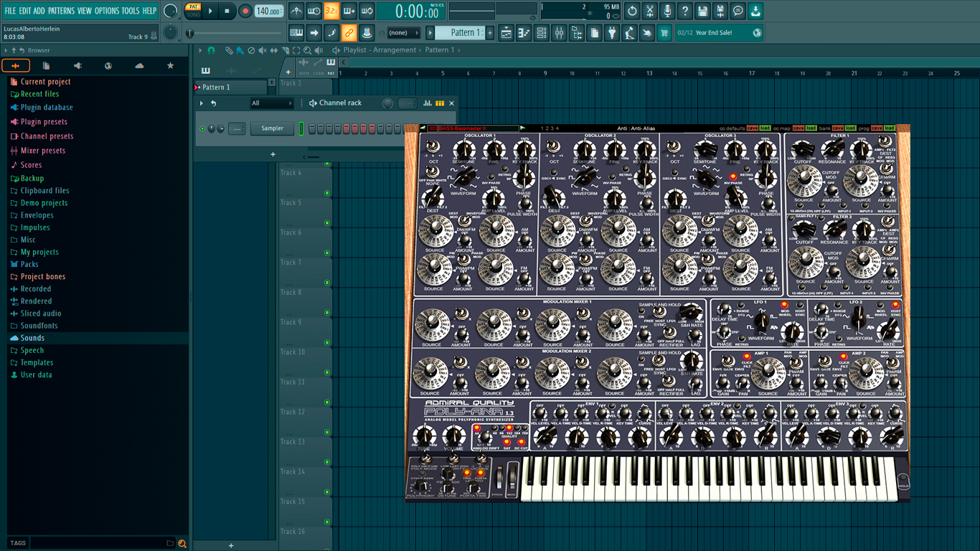The image size is (980, 551).
Task: Open the mixer view icon
Action: pyautogui.click(x=559, y=32)
